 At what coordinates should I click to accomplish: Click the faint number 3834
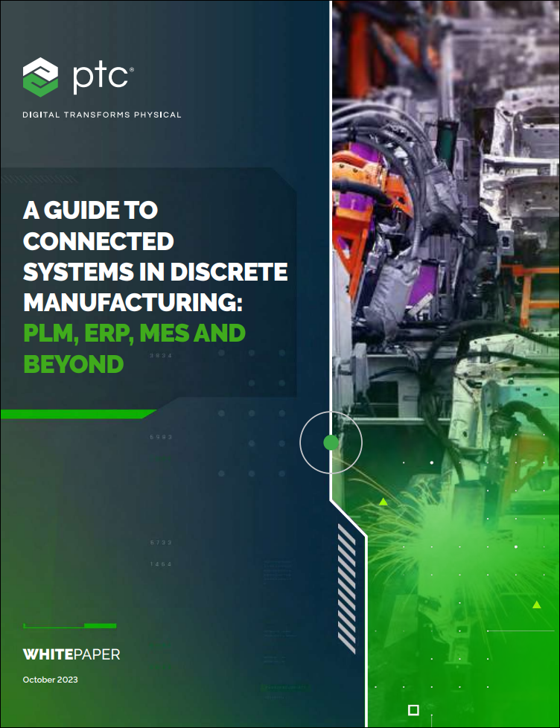pos(161,356)
